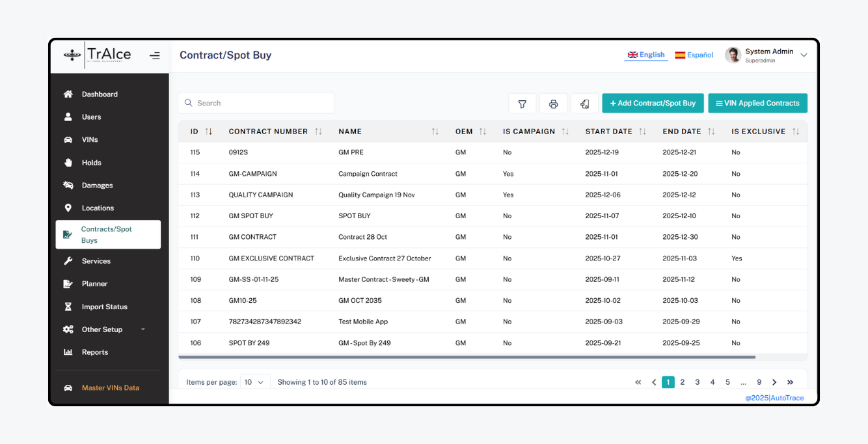Navigate to Import Status in sidebar
This screenshot has height=444, width=868.
(x=104, y=307)
